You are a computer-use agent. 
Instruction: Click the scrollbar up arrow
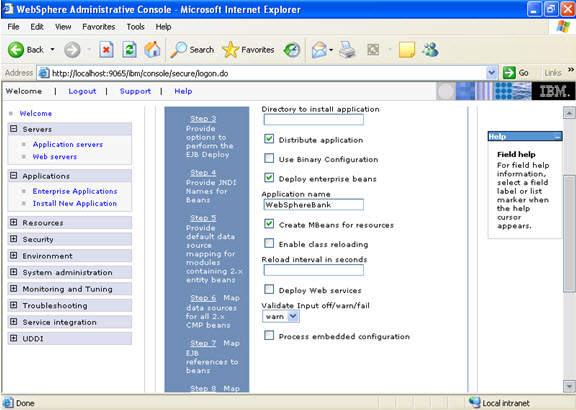[569, 113]
